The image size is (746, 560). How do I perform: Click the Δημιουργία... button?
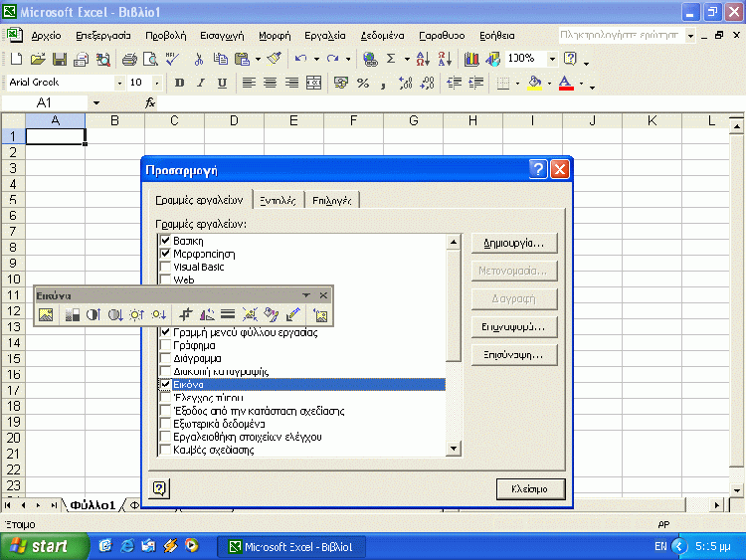(514, 243)
